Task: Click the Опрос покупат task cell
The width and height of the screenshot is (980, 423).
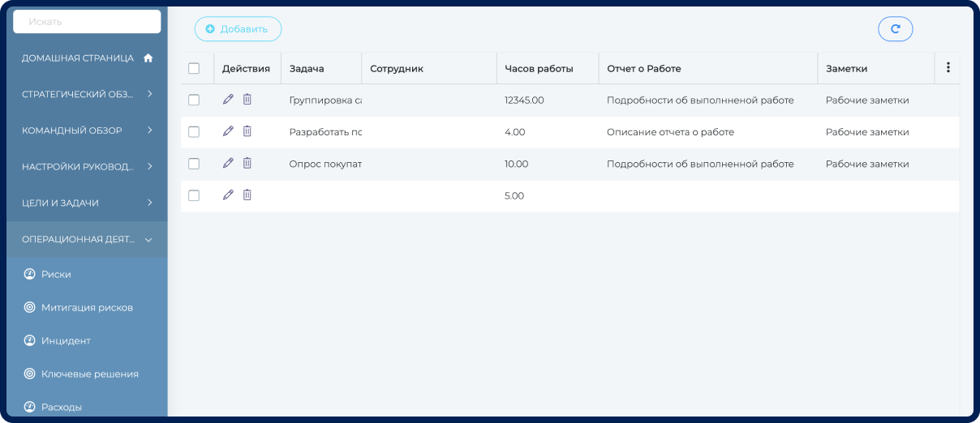Action: pyautogui.click(x=321, y=163)
